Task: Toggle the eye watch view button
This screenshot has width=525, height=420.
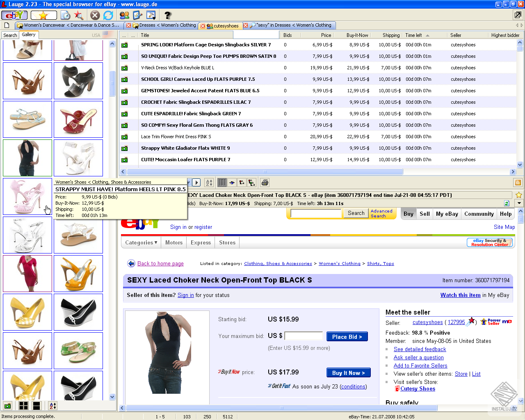Action: pos(232,183)
